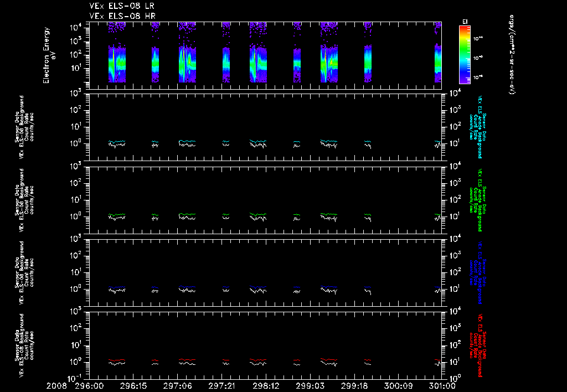Click the rotated 'ergs/(cm**2-sr-sec-eV)' units label
The width and height of the screenshot is (567, 392).
coord(512,55)
